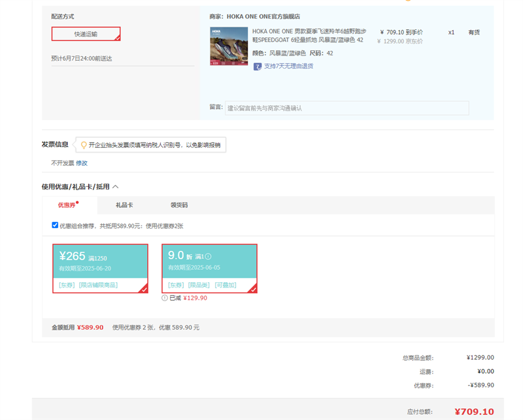Viewport: 523px width, 420px height.
Task: Click the 7-day return policy shield icon
Action: coord(258,66)
